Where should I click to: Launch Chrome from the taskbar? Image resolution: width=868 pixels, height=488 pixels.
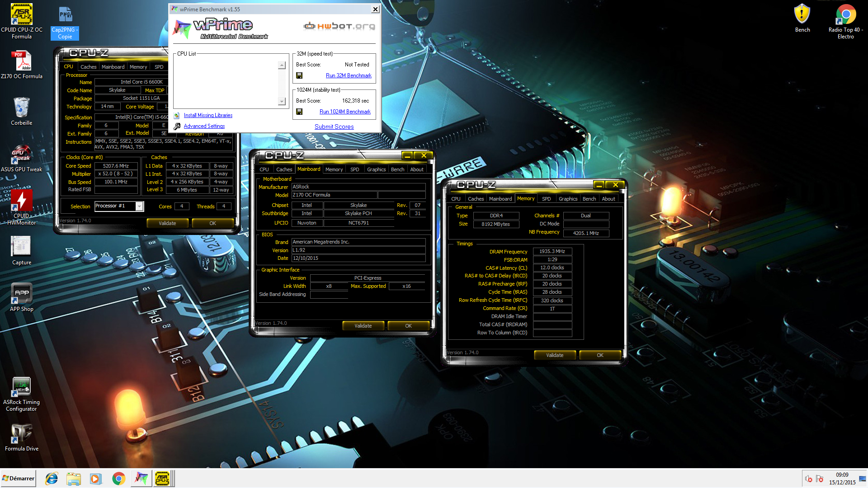coord(118,479)
